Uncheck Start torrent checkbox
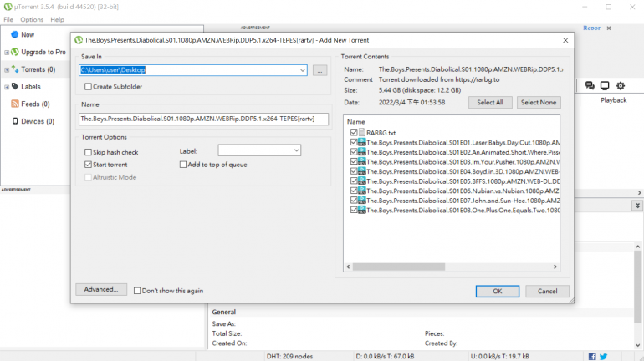The width and height of the screenshot is (644, 361). 88,165
